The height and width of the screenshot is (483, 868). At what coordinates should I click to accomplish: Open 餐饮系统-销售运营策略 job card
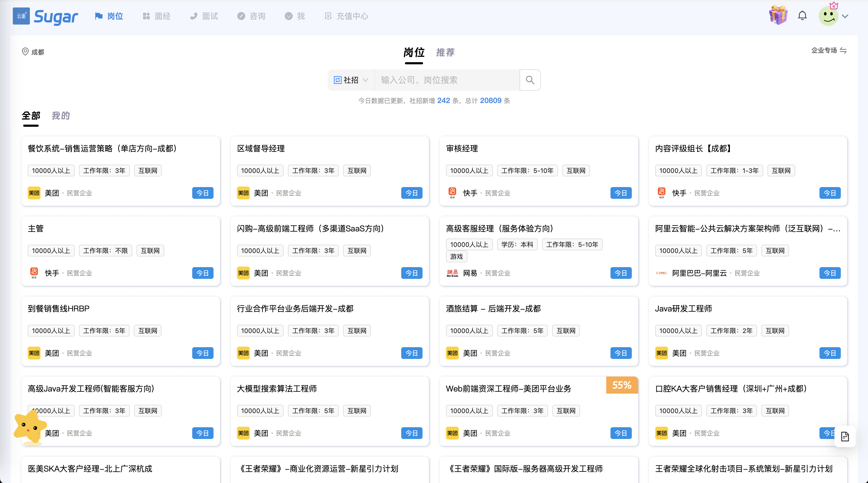point(121,171)
